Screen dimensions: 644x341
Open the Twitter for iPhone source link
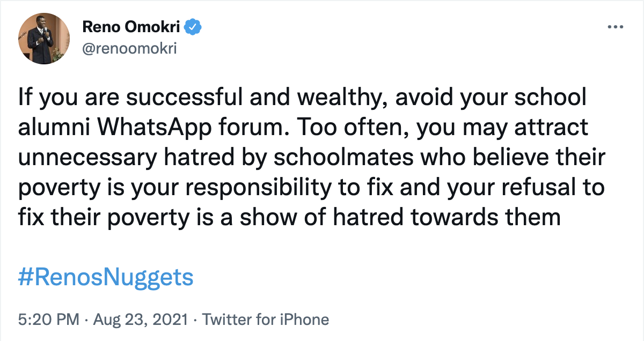[266, 320]
